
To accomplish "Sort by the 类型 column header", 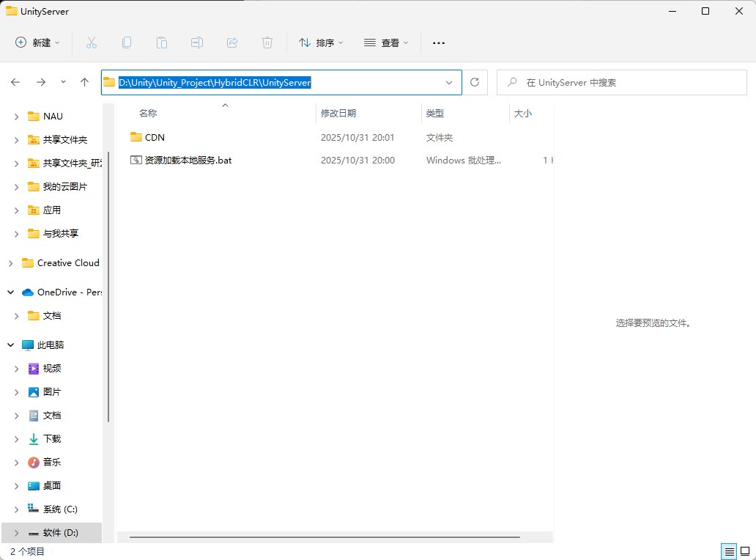I will pyautogui.click(x=435, y=114).
